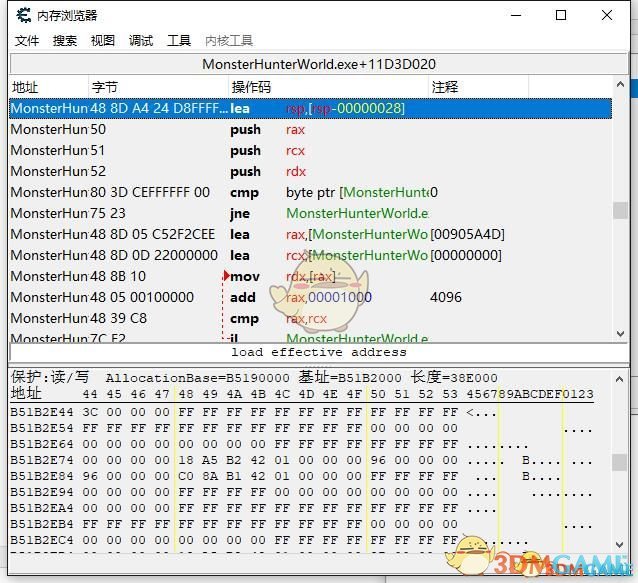
Task: Click scroll up arrow of disassembler pane
Action: 620,84
